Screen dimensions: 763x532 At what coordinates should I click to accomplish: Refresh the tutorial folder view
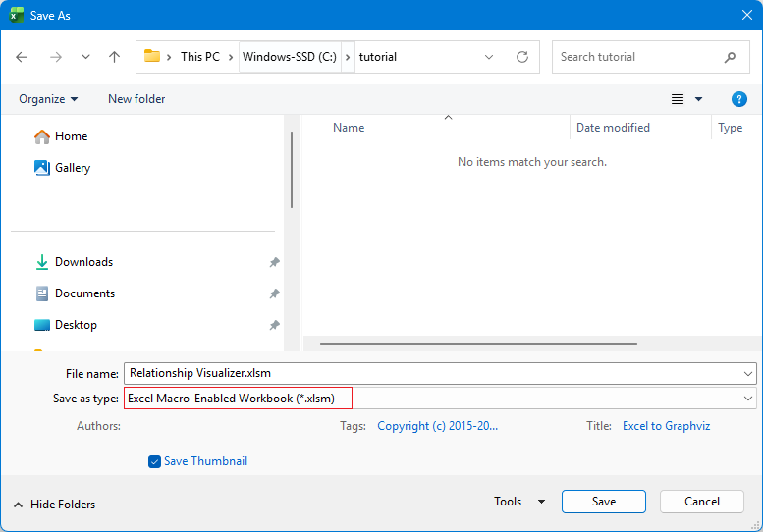(521, 57)
